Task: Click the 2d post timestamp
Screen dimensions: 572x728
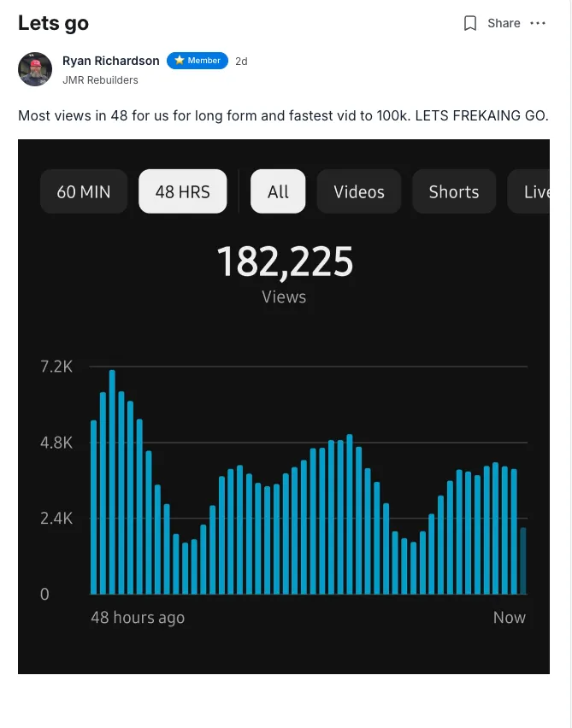Action: 242,61
